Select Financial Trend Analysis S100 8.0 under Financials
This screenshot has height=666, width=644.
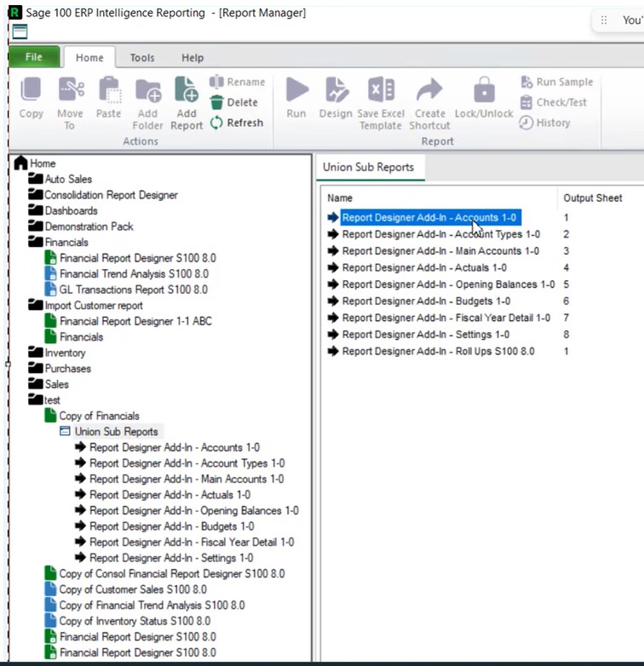point(135,273)
